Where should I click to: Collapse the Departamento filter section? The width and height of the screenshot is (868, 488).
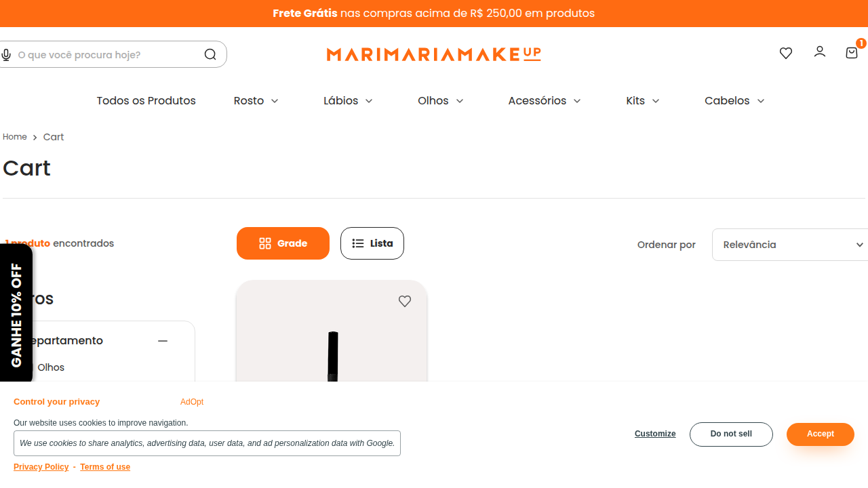(x=163, y=341)
